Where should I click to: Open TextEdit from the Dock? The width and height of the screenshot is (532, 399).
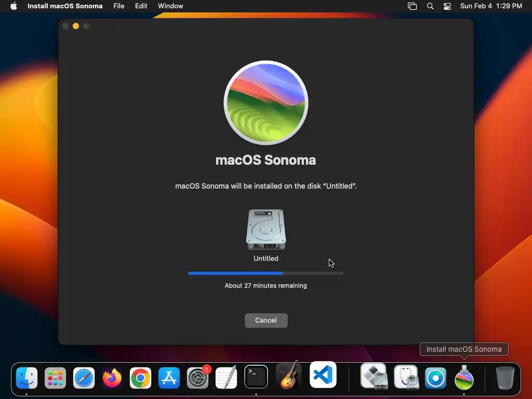(227, 378)
